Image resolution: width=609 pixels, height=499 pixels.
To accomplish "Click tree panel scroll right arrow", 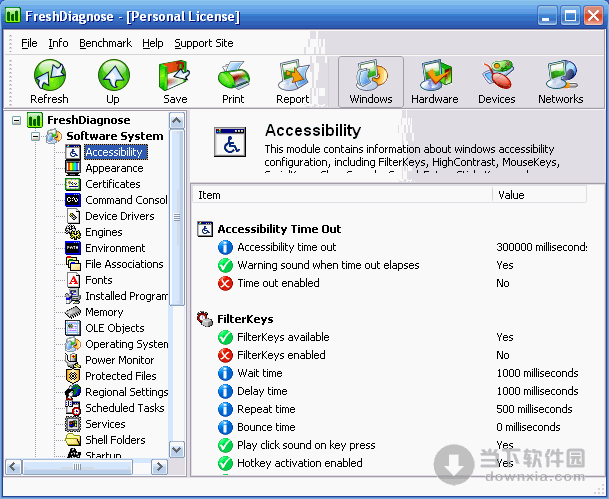I will [x=159, y=466].
